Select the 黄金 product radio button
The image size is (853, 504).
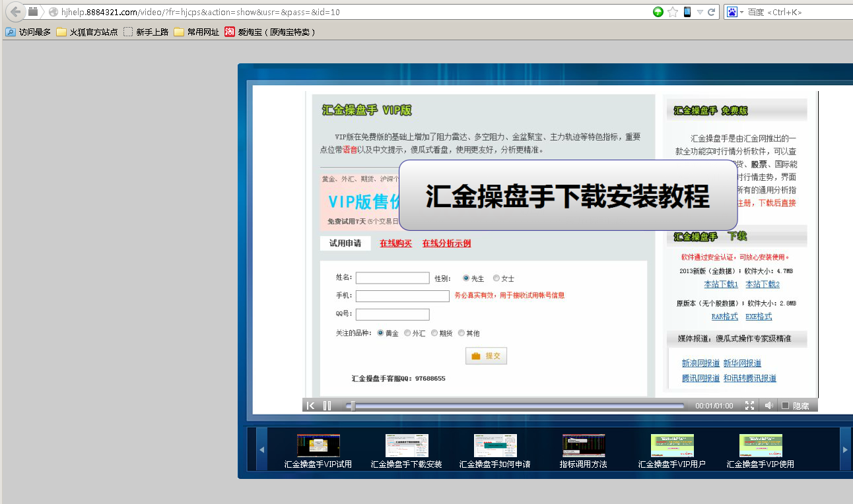click(381, 333)
